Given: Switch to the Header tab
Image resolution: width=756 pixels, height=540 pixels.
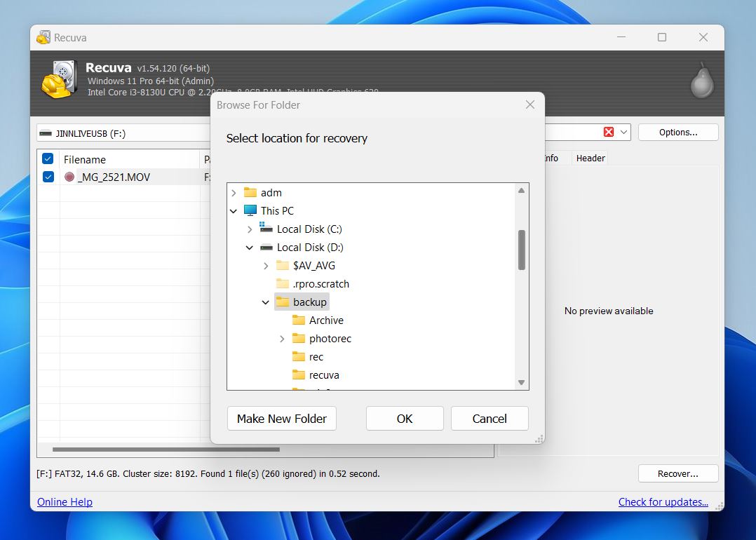Looking at the screenshot, I should 590,158.
